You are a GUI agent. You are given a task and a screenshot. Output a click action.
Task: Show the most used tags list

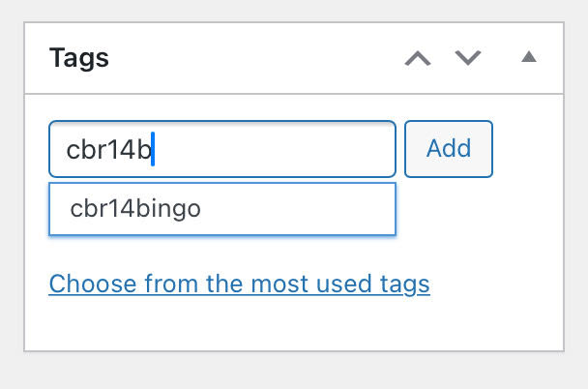(239, 284)
